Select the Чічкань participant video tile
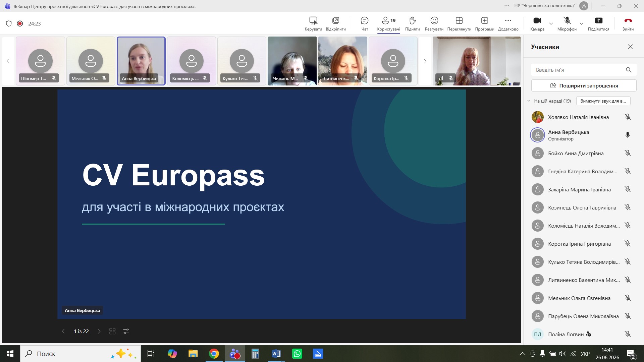This screenshot has width=644, height=362. (292, 61)
